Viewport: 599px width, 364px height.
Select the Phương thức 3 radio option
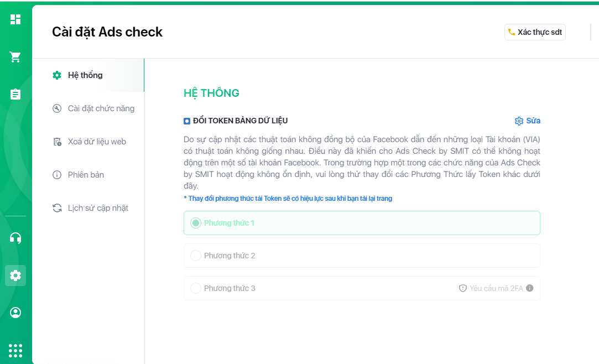pos(195,288)
